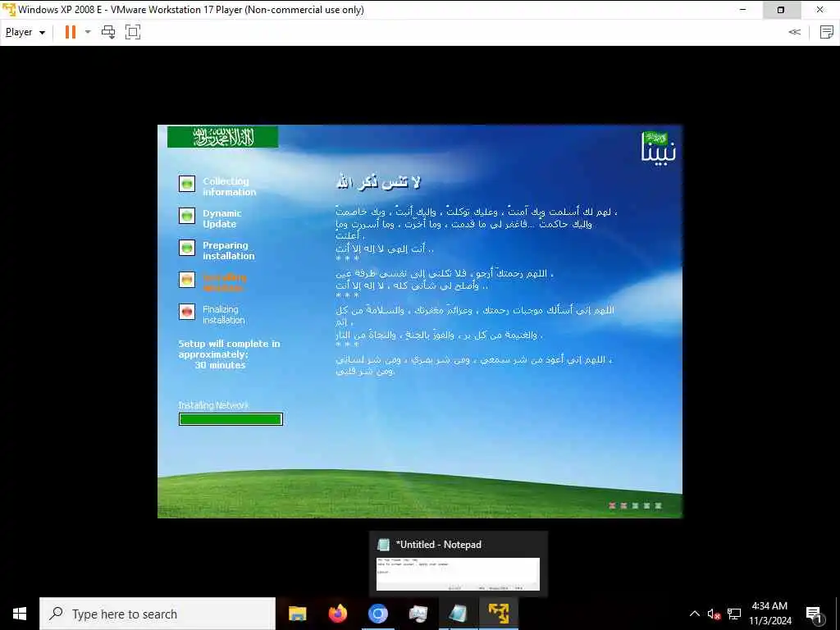Show hidden system tray icons
Viewport: 840px width, 630px height.
(x=694, y=614)
